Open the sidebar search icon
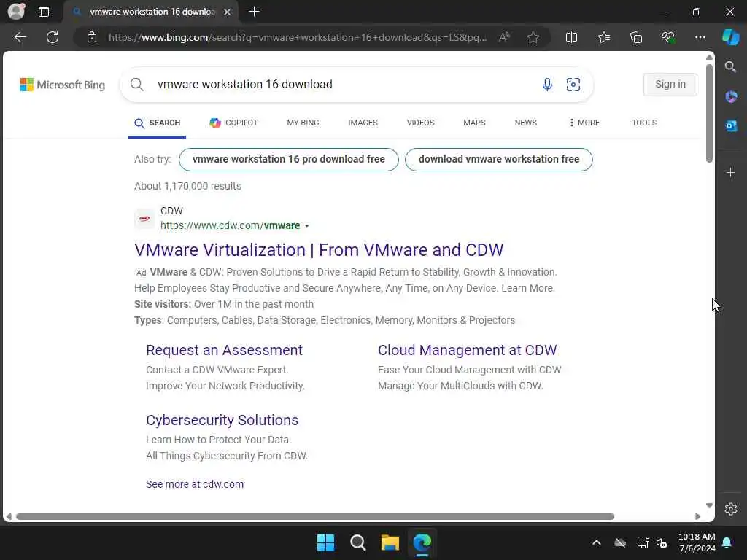The width and height of the screenshot is (747, 560). point(730,66)
